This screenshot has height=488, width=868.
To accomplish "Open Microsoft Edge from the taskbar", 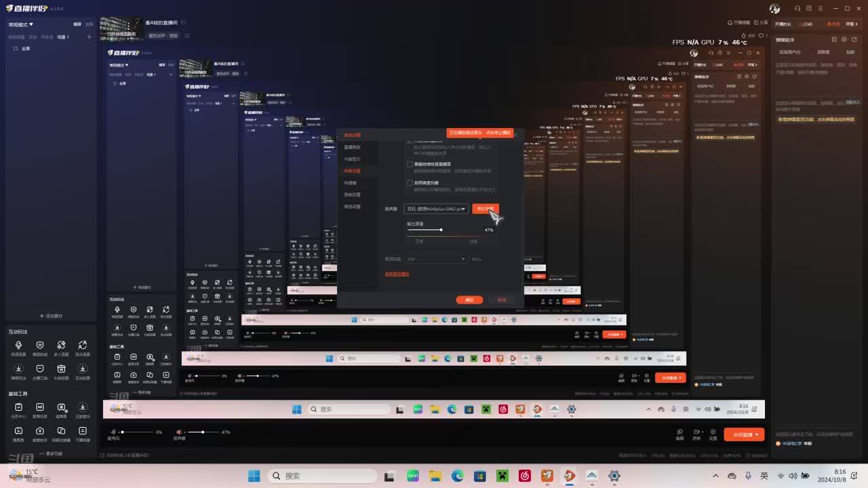I will (x=458, y=476).
